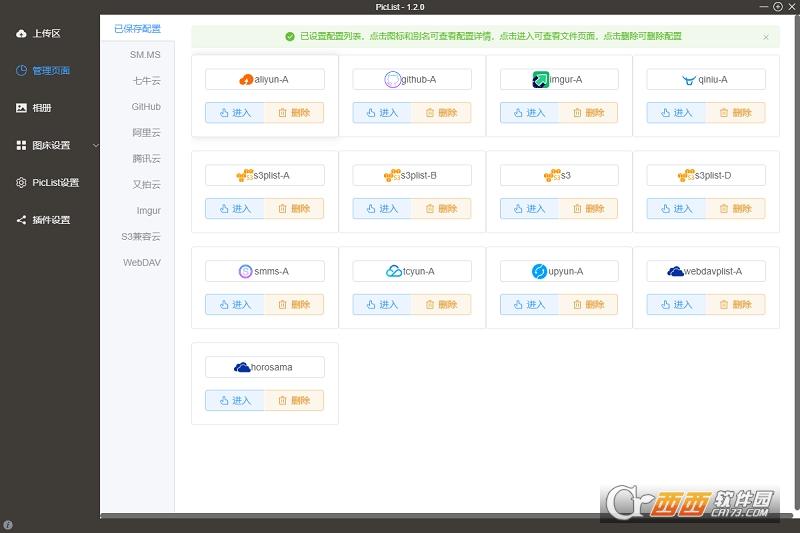
Task: Select WebDAV in the config list
Action: coord(142,263)
